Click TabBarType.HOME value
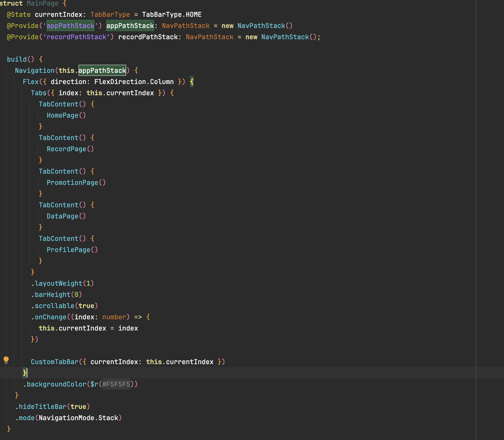504x440 pixels. [x=172, y=15]
